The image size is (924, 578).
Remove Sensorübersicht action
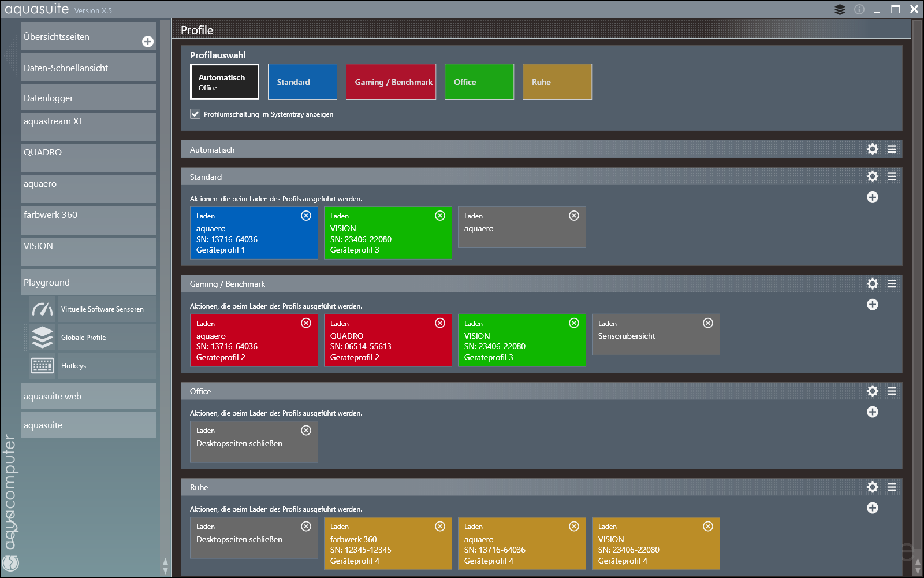(708, 323)
